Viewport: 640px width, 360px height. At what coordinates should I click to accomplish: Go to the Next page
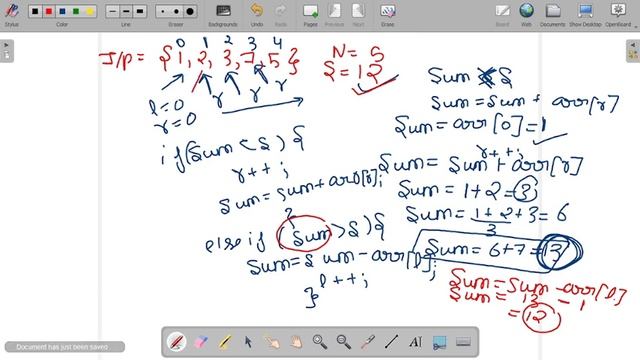(x=358, y=15)
